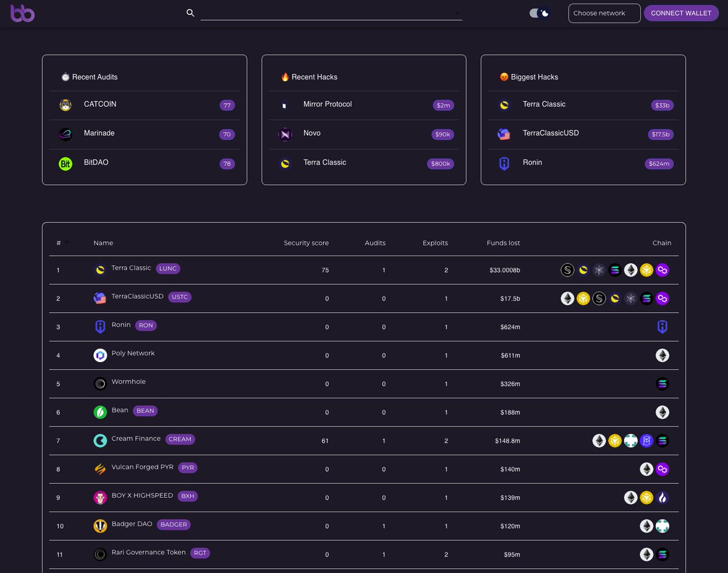Image resolution: width=728 pixels, height=573 pixels.
Task: Click the Novo logo in Recent Hacks
Action: click(x=285, y=135)
